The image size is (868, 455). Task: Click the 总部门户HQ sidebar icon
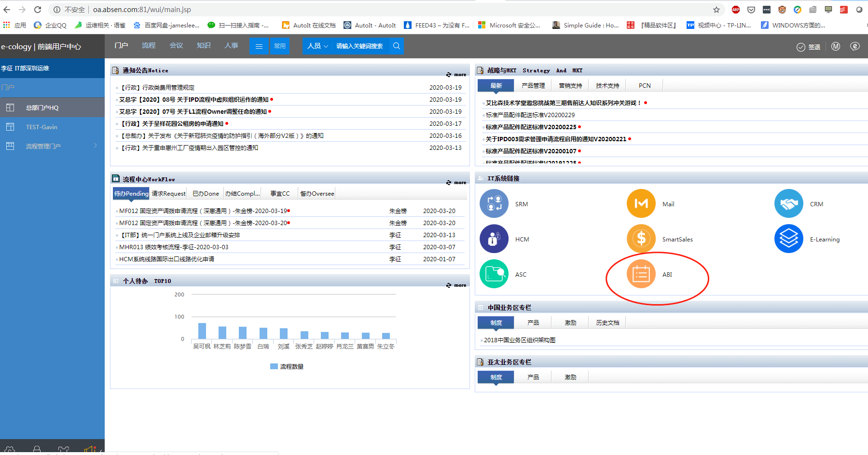pyautogui.click(x=10, y=107)
